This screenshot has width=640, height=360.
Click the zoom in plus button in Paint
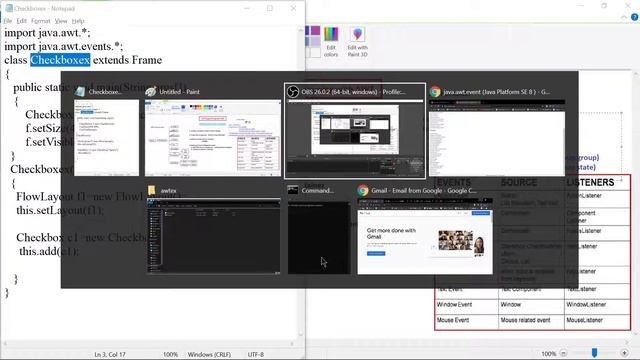click(x=624, y=353)
